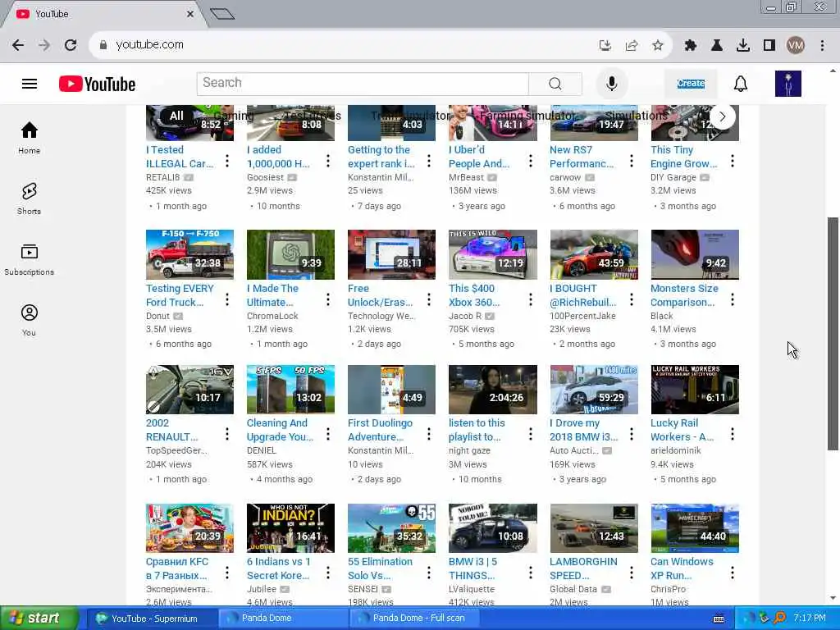Open the account avatar menu
840x630 pixels.
click(x=788, y=84)
